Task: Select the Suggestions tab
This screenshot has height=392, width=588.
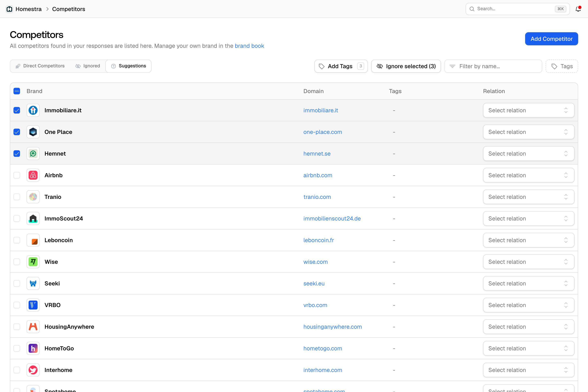Action: 128,66
